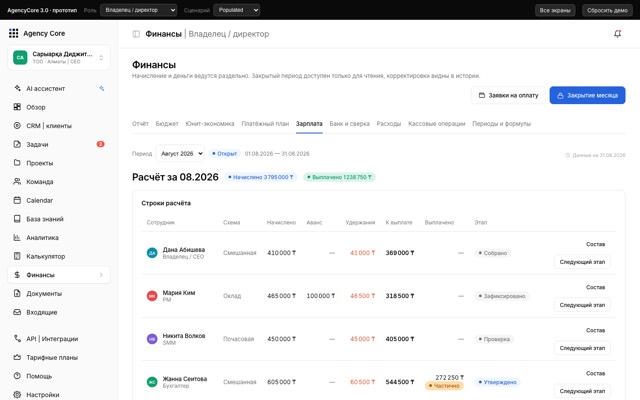Open Команда people icon
The width and height of the screenshot is (640, 400).
click(17, 181)
